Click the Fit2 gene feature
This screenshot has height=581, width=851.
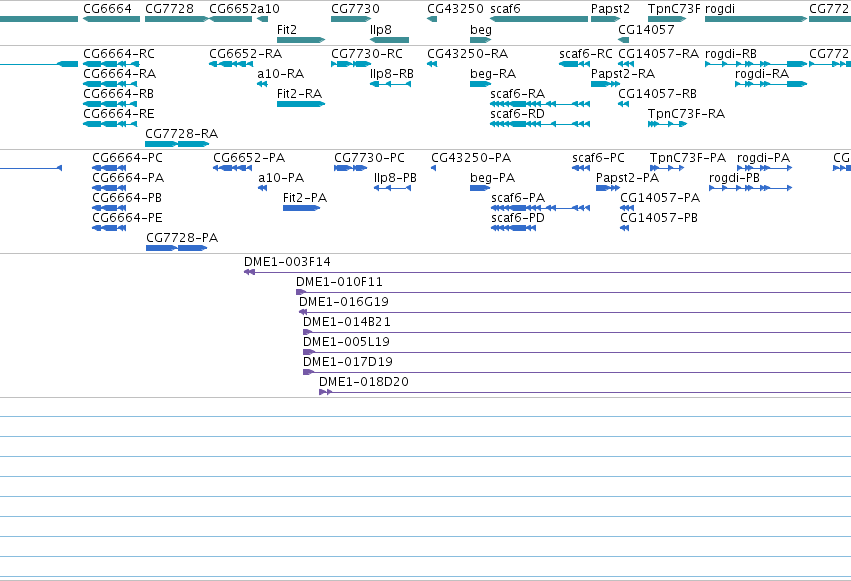pos(301,40)
